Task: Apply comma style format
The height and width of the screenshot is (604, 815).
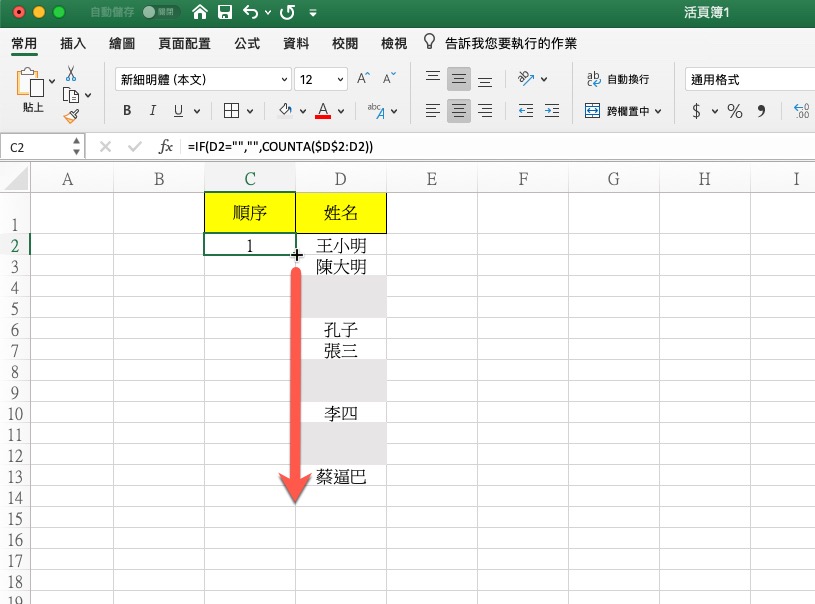Action: tap(761, 111)
